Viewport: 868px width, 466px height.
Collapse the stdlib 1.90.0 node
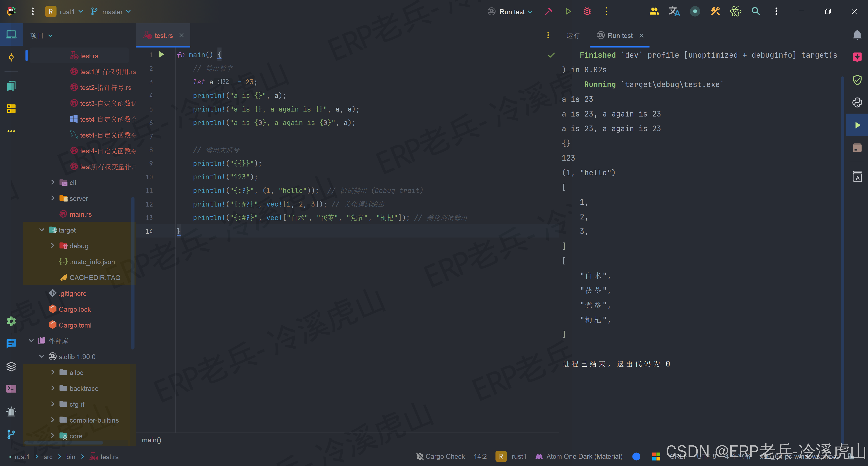[42, 357]
